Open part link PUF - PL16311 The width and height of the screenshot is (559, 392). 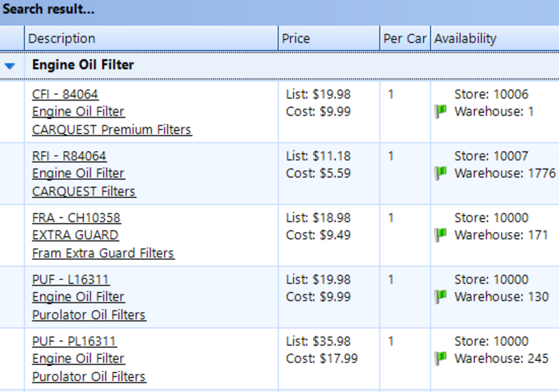74,341
